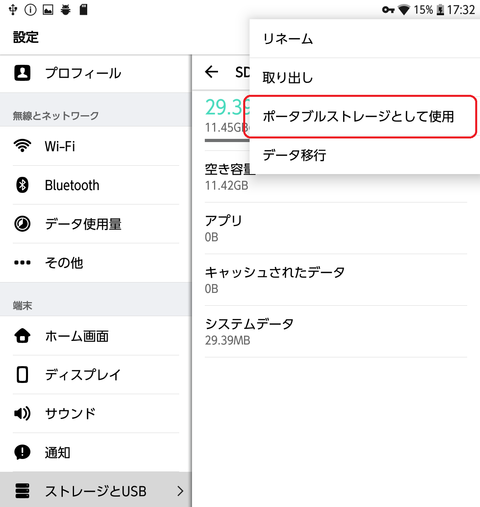Tap the Bluetooth icon in settings list
The image size is (480, 507).
point(22,185)
